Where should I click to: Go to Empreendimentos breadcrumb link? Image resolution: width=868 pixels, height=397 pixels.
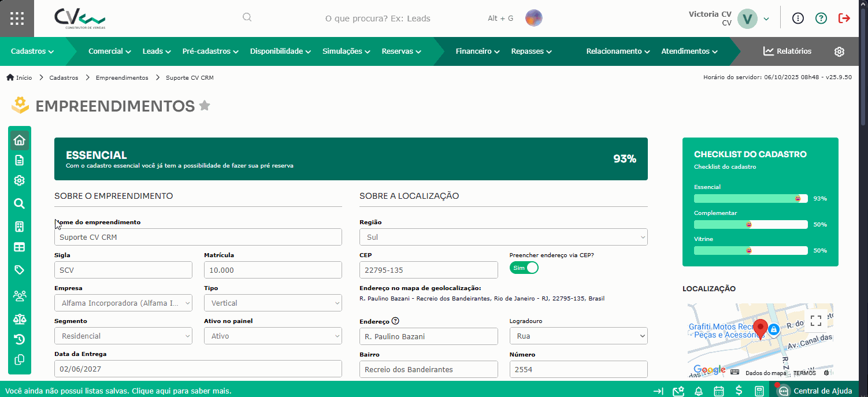[122, 77]
